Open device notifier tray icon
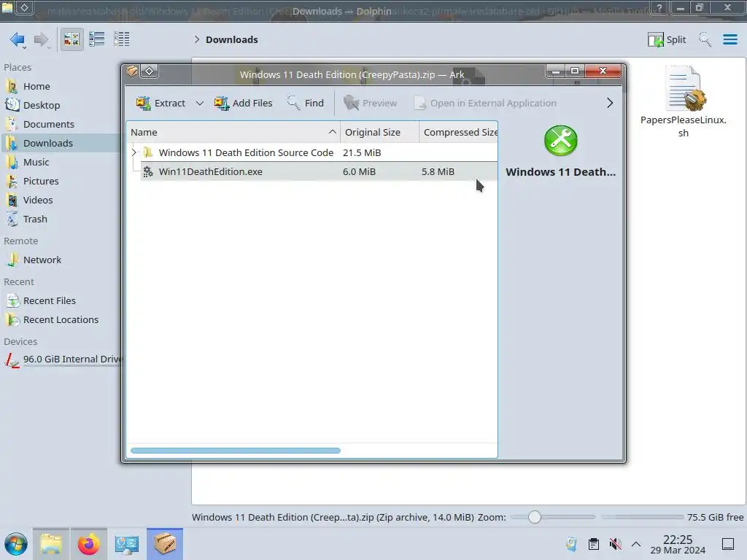 (x=571, y=544)
